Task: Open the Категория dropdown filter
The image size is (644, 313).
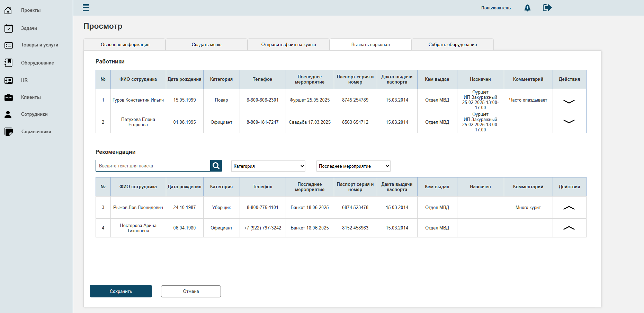Action: pyautogui.click(x=268, y=166)
